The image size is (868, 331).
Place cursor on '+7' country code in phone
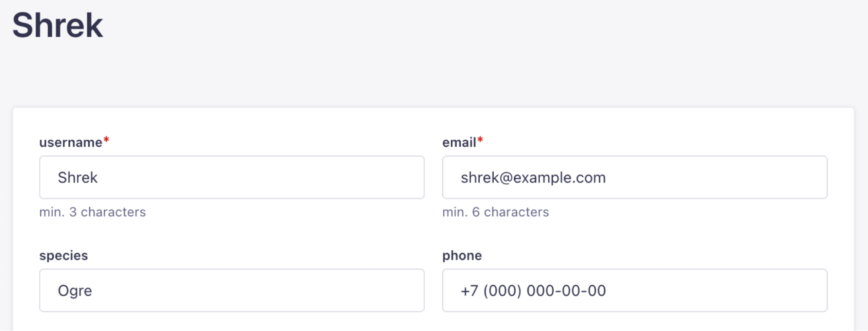click(469, 291)
